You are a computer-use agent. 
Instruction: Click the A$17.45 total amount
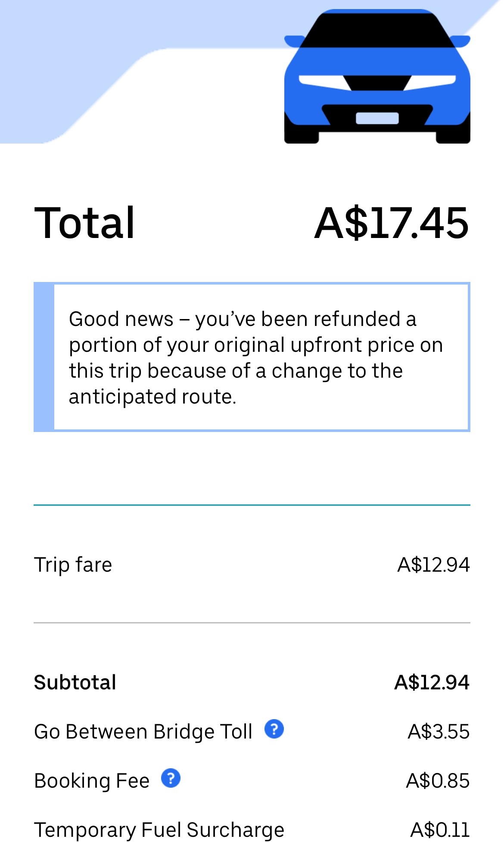(391, 222)
